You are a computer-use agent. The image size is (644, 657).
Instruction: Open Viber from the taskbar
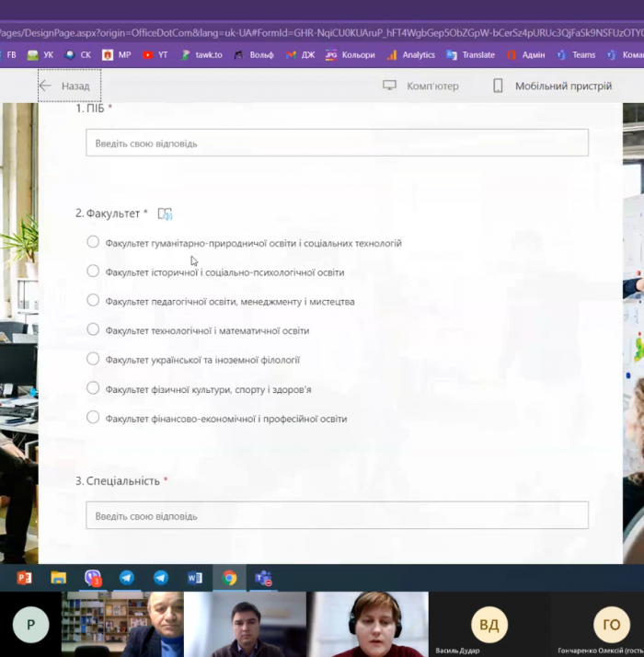pos(93,578)
